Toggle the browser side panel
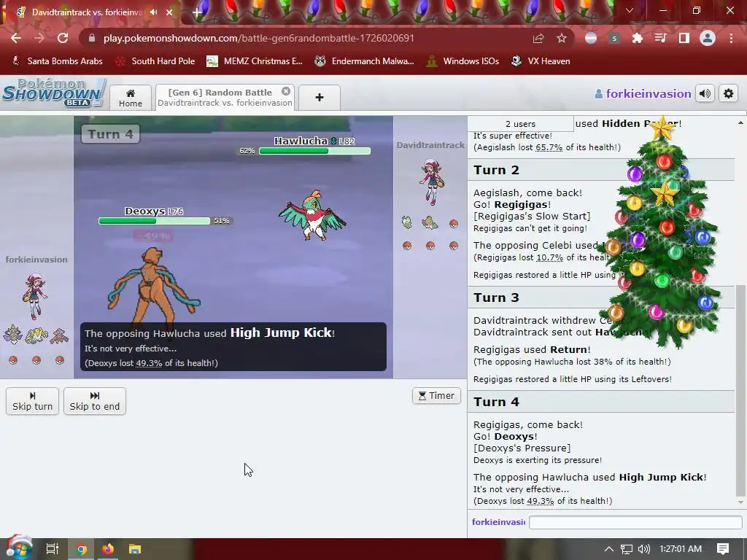The image size is (747, 560). coord(684,38)
